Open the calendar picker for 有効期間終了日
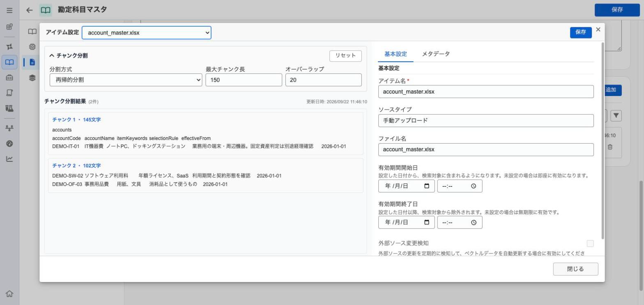 (x=427, y=222)
